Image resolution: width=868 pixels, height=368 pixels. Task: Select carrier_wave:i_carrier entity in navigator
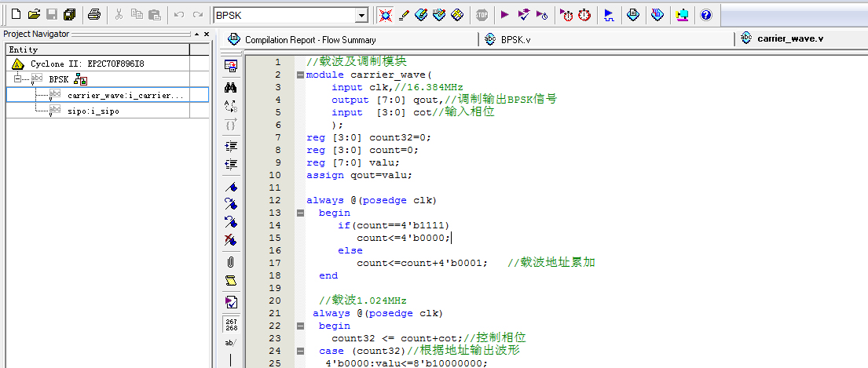click(124, 95)
